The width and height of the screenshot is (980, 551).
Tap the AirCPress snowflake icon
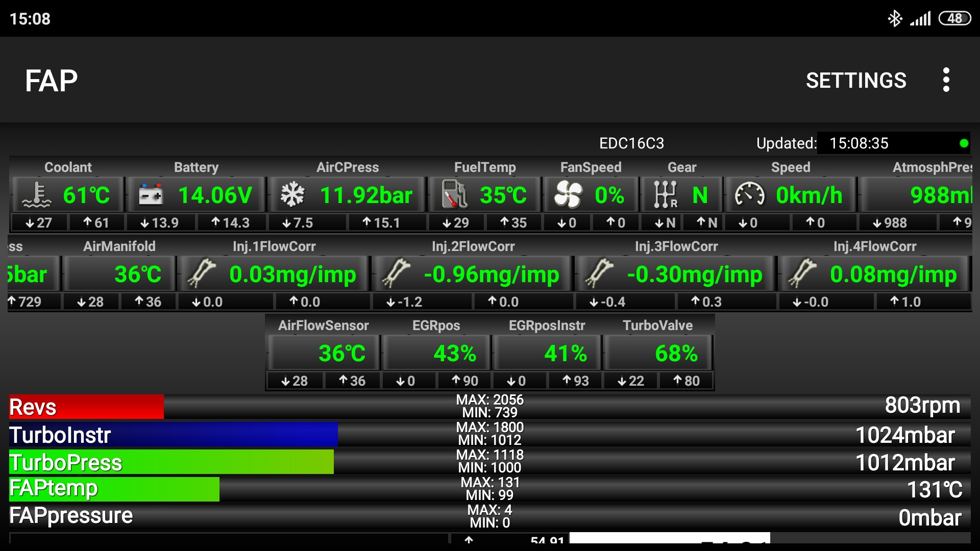[292, 195]
